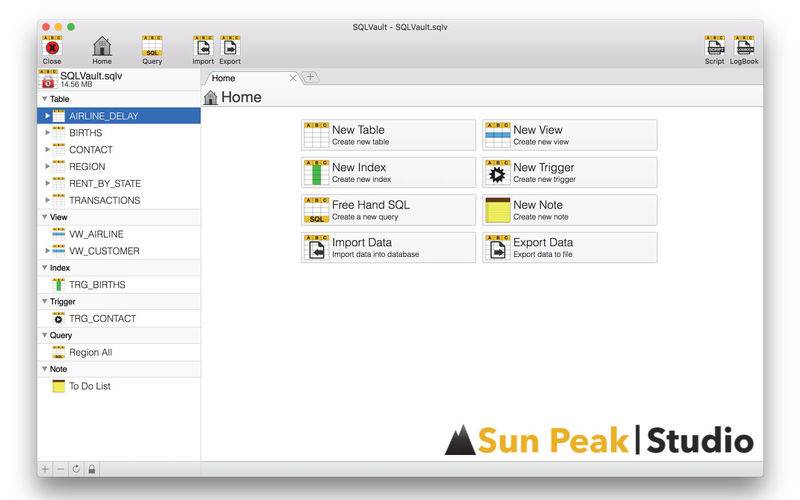Screen dimensions: 800x500
Task: Collapse the Trigger section
Action: [44, 302]
